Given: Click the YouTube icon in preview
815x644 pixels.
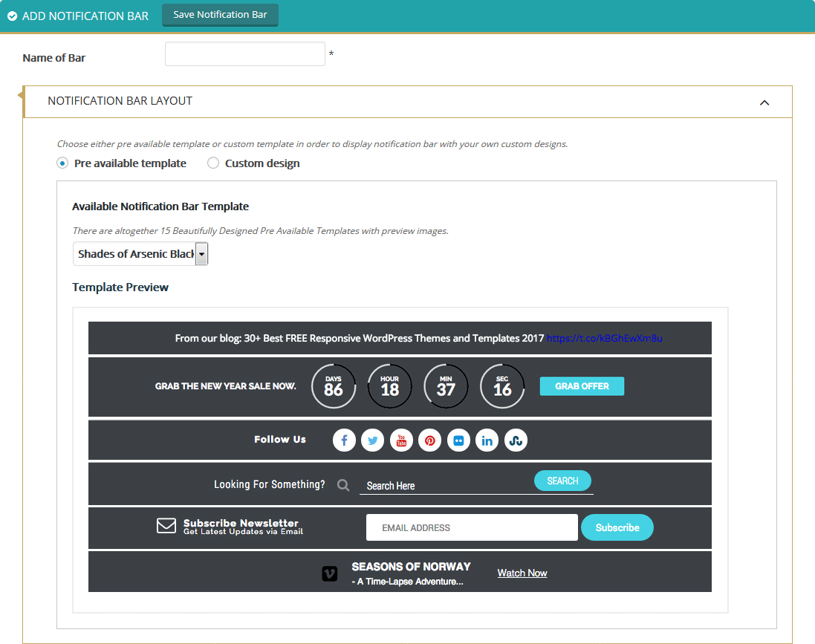Looking at the screenshot, I should [401, 440].
